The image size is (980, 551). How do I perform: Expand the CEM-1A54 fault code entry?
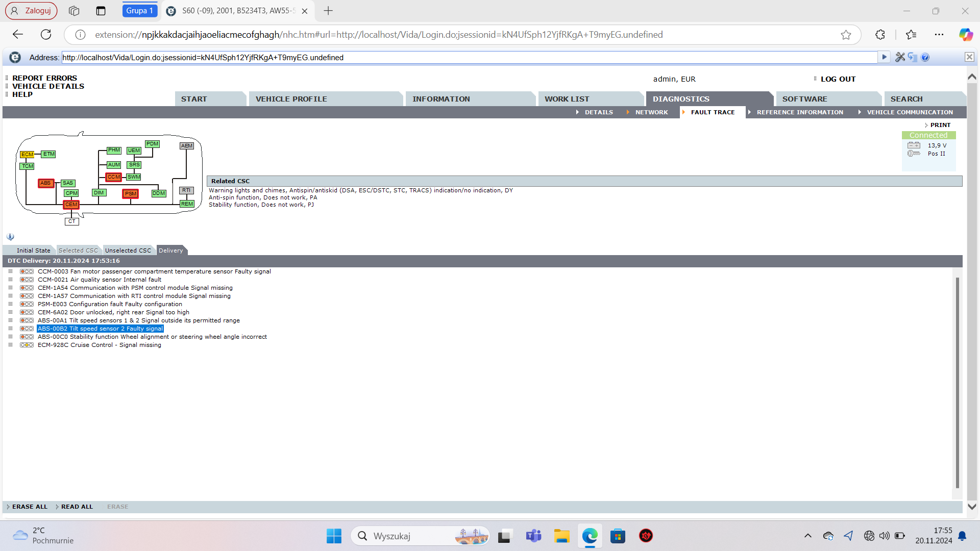(x=10, y=288)
